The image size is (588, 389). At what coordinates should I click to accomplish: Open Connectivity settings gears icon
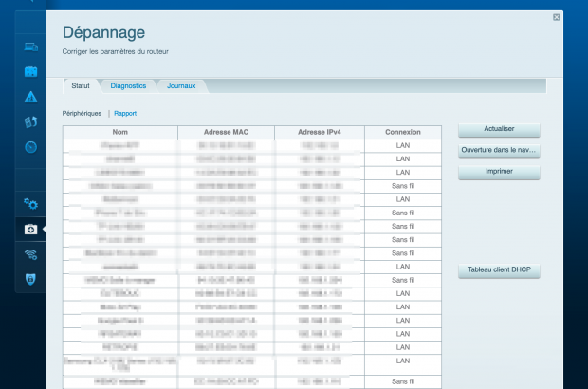(x=30, y=203)
